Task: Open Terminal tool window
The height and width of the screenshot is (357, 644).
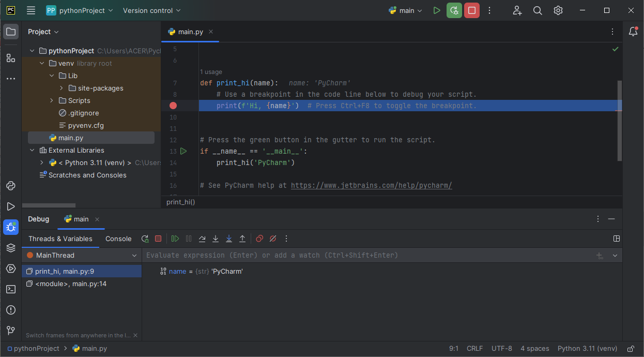Action: 11,289
